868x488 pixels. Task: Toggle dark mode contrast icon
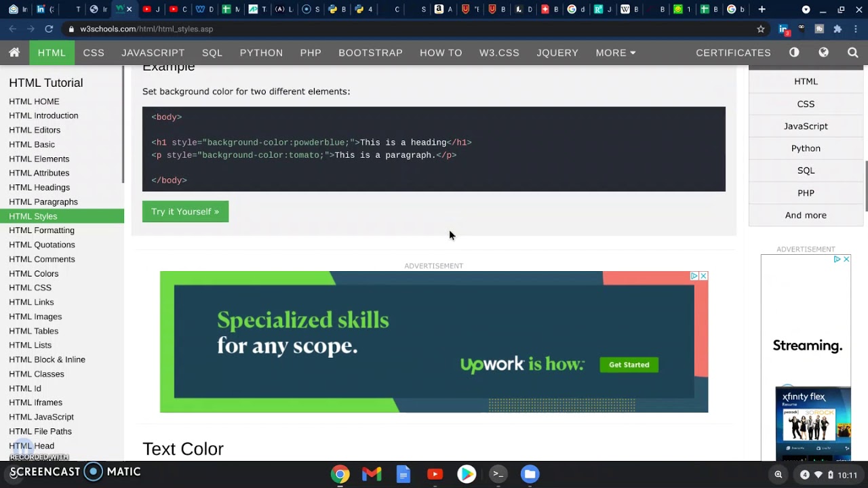794,52
